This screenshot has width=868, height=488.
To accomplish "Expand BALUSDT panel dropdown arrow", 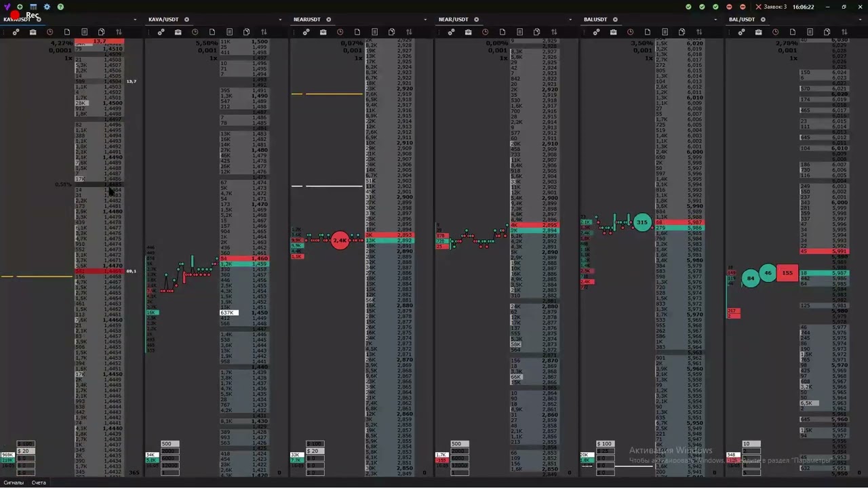I will [715, 20].
